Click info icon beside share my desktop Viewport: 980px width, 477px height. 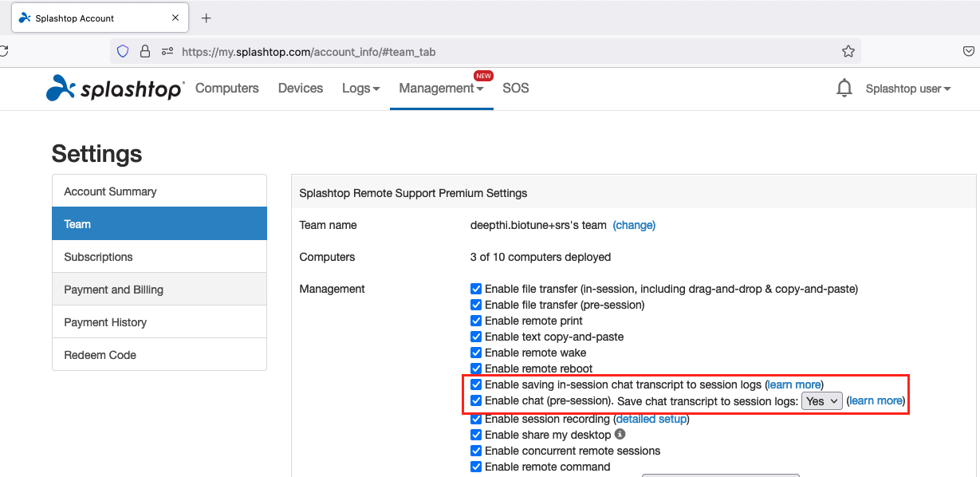tap(620, 435)
